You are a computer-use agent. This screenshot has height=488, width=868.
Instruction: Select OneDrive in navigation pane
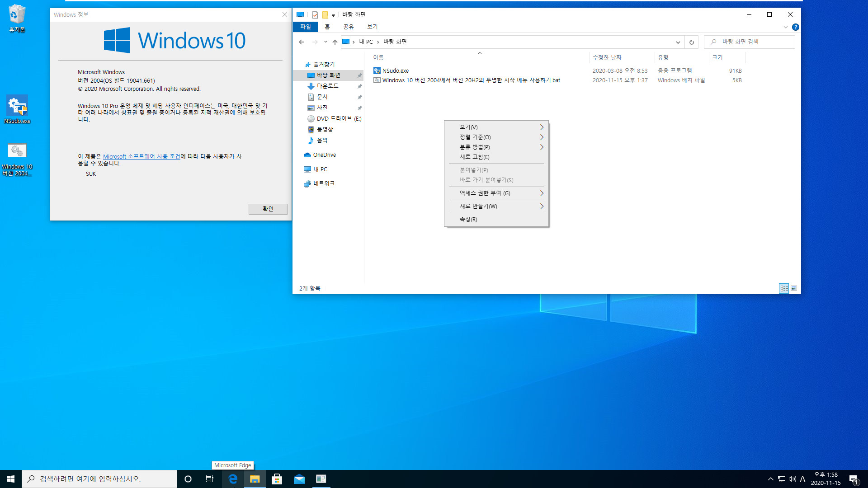point(320,155)
